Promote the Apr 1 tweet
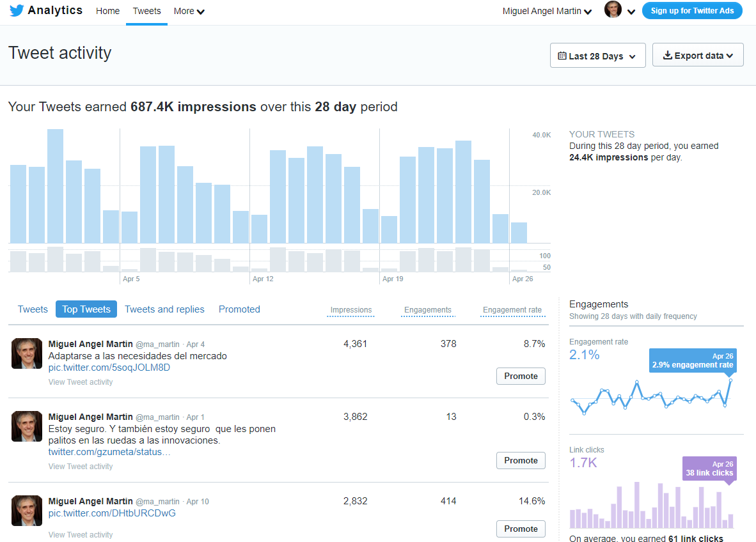The image size is (756, 542). 521,461
